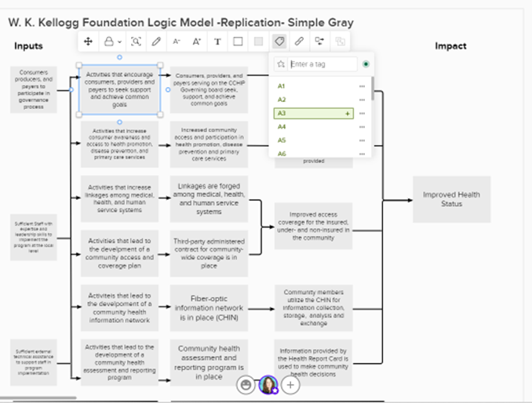
Task: Open more options for tag A2
Action: click(362, 100)
